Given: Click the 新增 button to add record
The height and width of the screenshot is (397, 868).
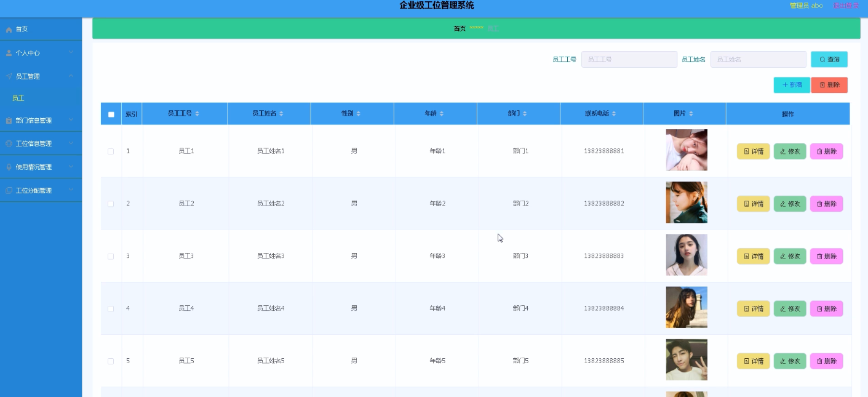Looking at the screenshot, I should [x=792, y=85].
